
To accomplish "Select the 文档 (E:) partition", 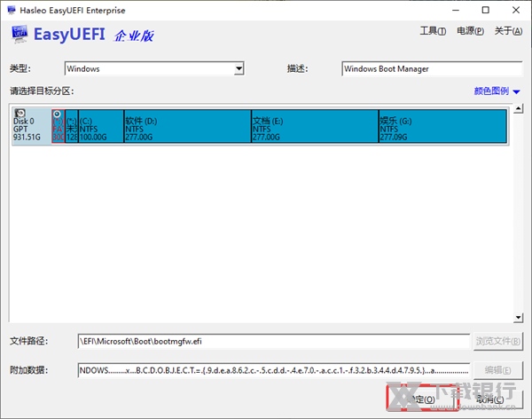I will pyautogui.click(x=315, y=126).
